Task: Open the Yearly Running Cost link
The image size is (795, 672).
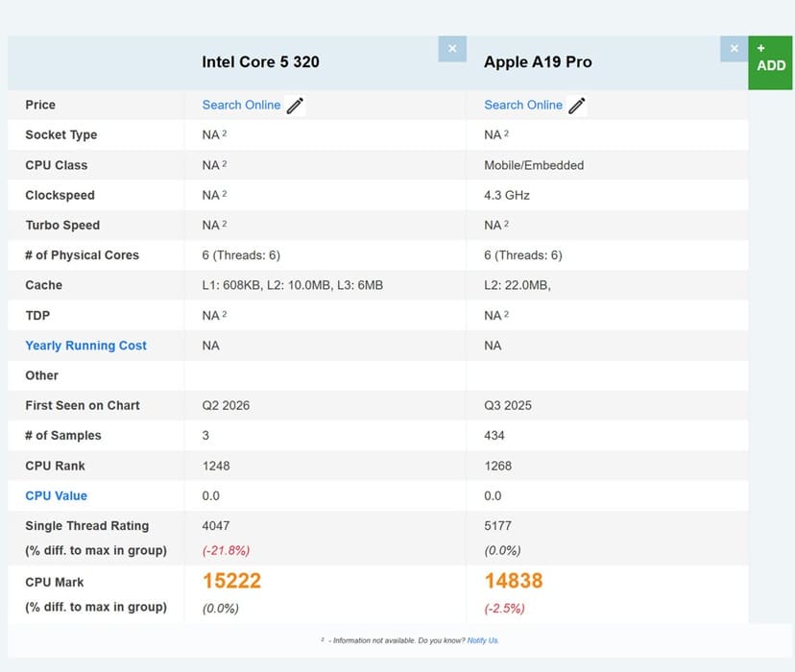Action: 85,346
